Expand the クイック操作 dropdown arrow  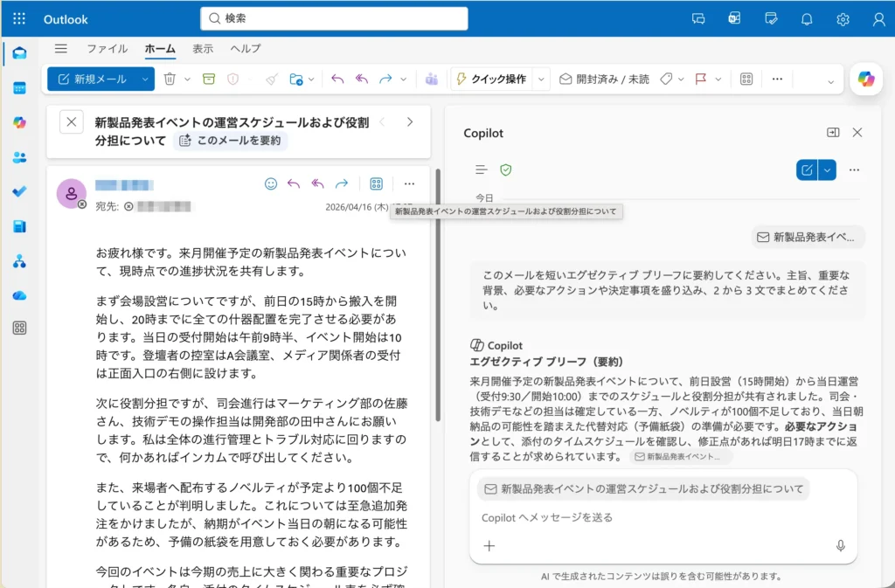(541, 79)
